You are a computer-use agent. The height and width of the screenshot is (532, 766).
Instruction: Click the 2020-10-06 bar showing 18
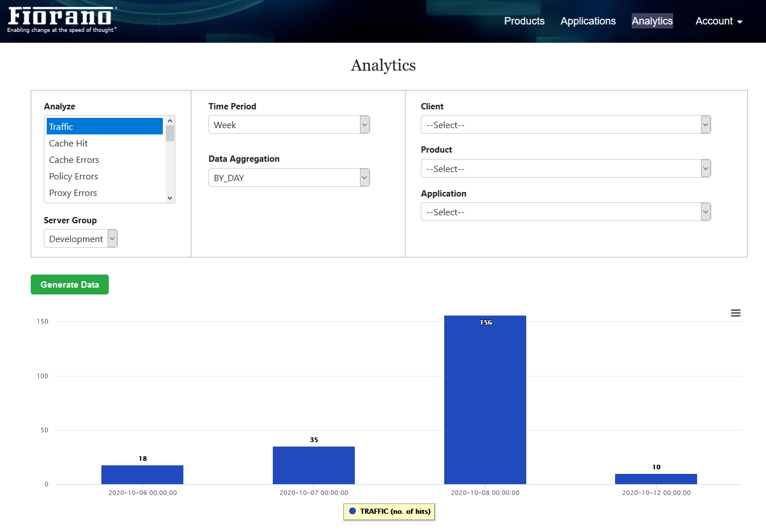click(x=142, y=474)
